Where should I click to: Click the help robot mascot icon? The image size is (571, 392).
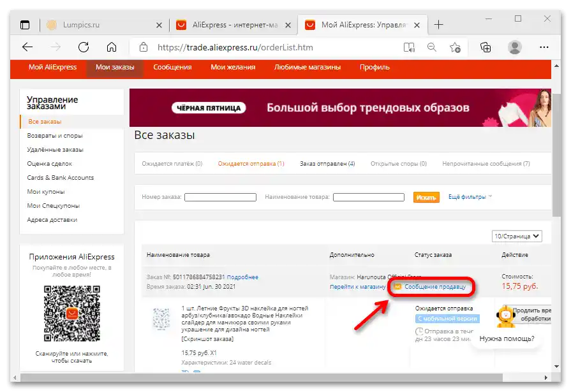[505, 317]
